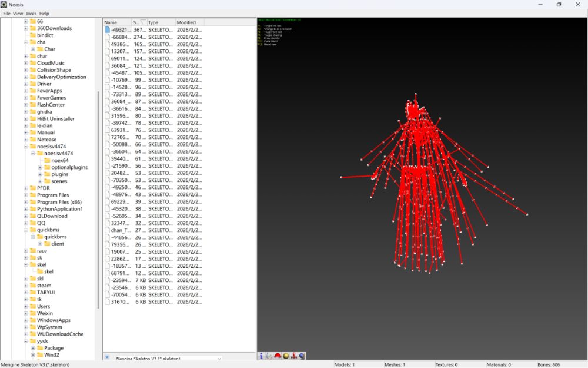Open the View menu
The image size is (588, 368).
click(x=18, y=14)
